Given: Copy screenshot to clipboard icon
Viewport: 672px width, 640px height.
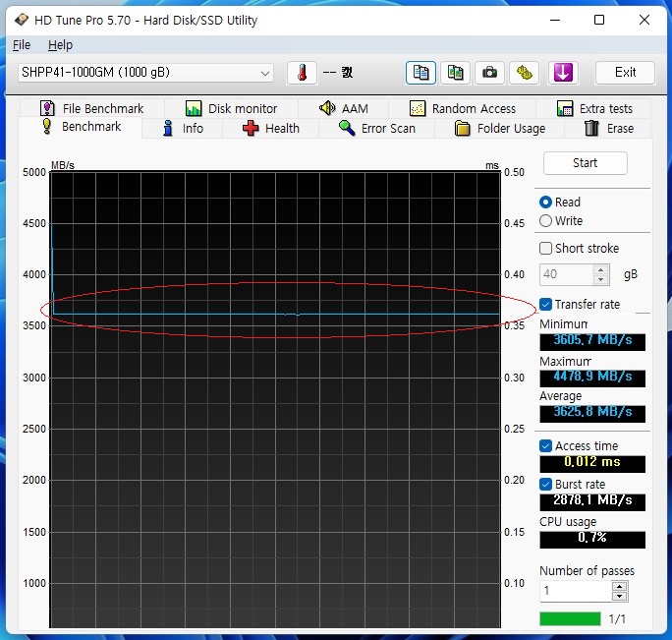Looking at the screenshot, I should click(455, 73).
